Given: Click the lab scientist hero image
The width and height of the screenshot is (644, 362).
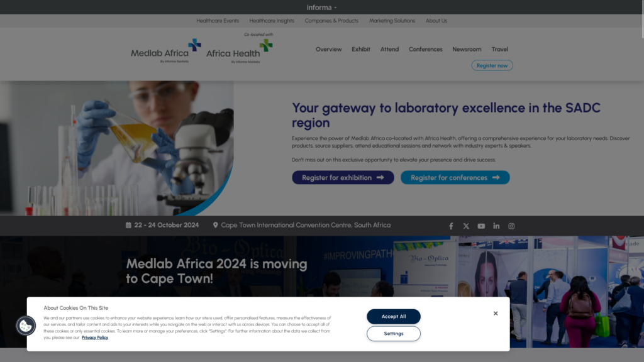Looking at the screenshot, I should tap(116, 148).
